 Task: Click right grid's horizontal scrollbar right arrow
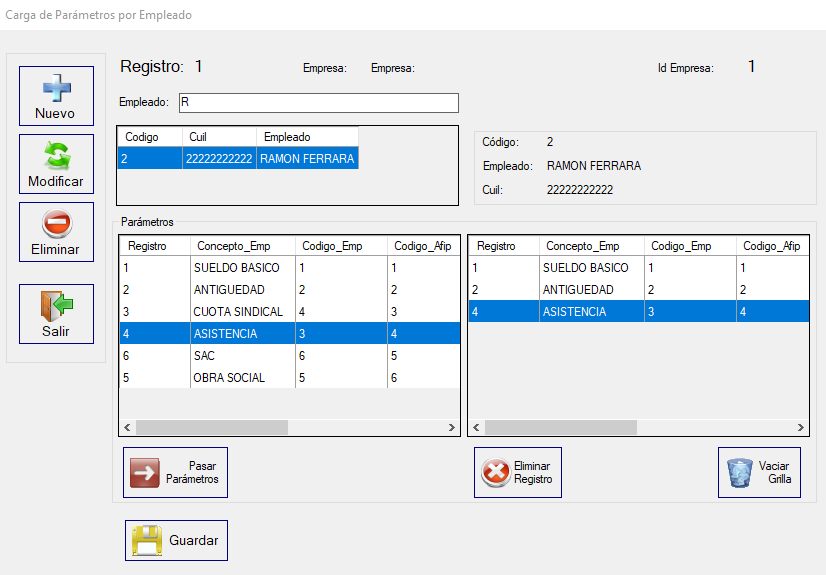click(x=801, y=428)
